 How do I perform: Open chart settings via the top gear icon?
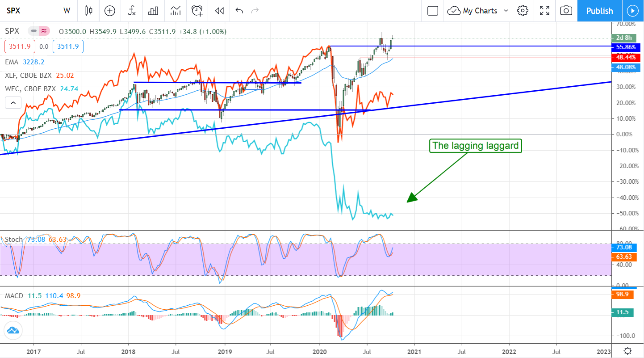pos(523,11)
